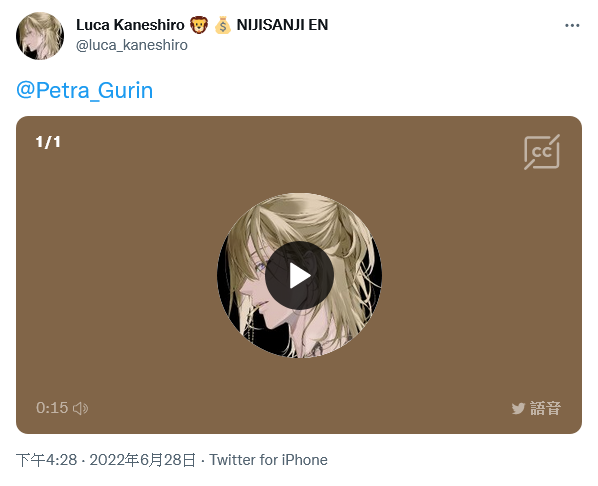The height and width of the screenshot is (486, 598).
Task: Click the money bag emoji
Action: click(222, 25)
